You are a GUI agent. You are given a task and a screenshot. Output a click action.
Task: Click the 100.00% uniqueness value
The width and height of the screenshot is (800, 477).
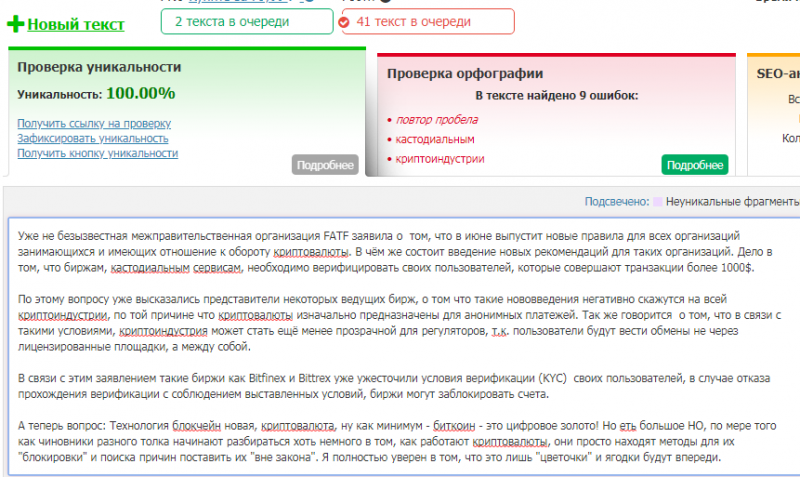pos(140,93)
